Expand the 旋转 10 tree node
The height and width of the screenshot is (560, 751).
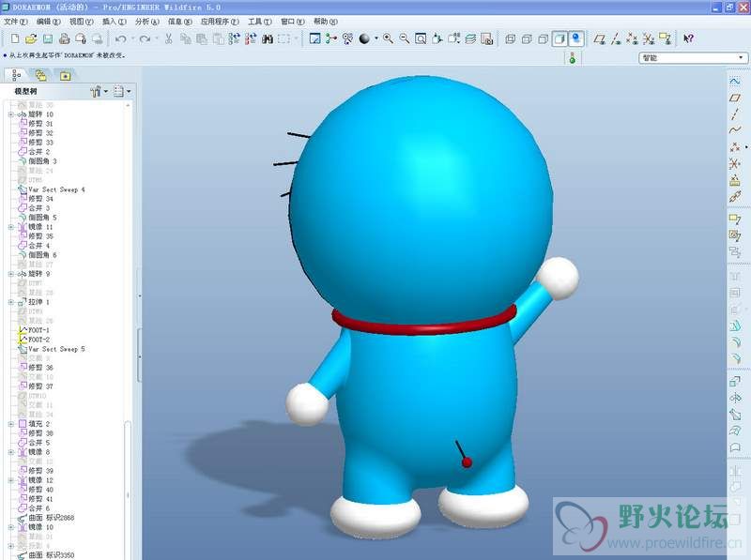point(11,114)
